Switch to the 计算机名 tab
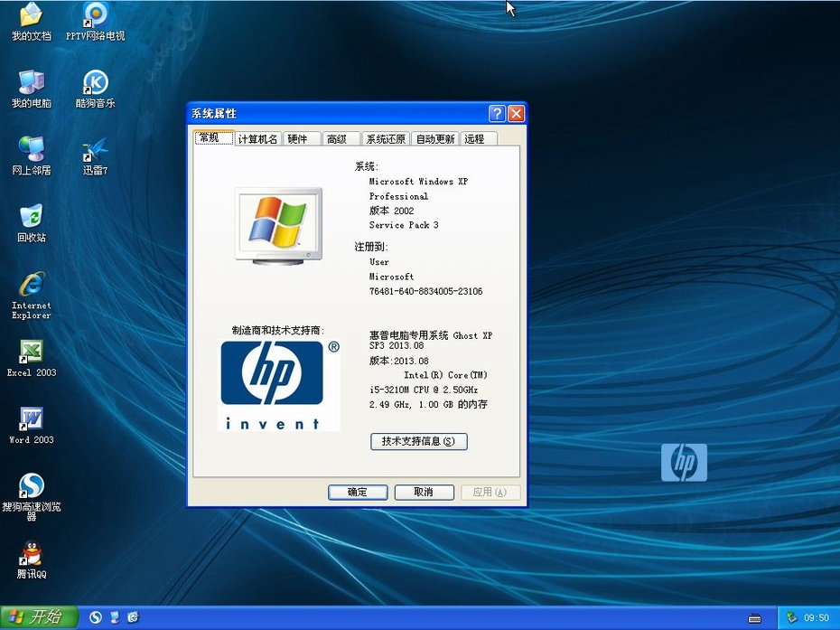The image size is (840, 630). 257,139
